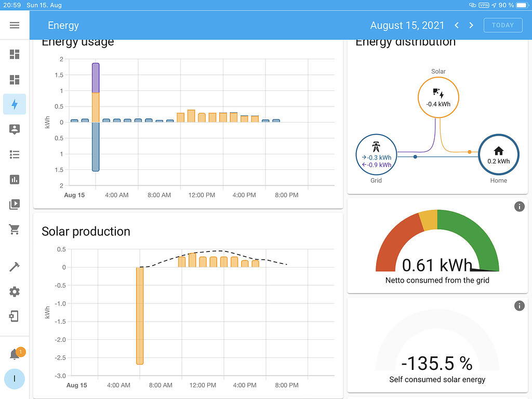
Task: Toggle the sidebar with the hamburger menu
Action: pyautogui.click(x=14, y=25)
